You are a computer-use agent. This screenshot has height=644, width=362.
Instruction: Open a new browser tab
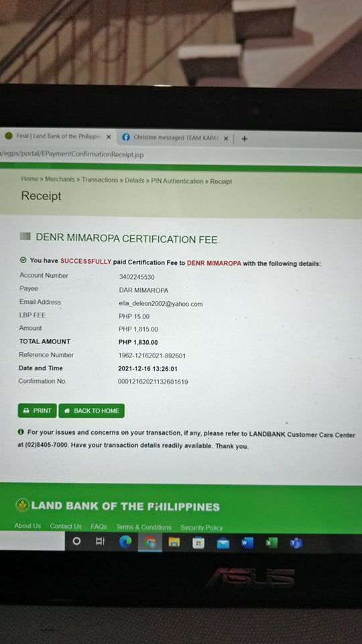click(245, 139)
